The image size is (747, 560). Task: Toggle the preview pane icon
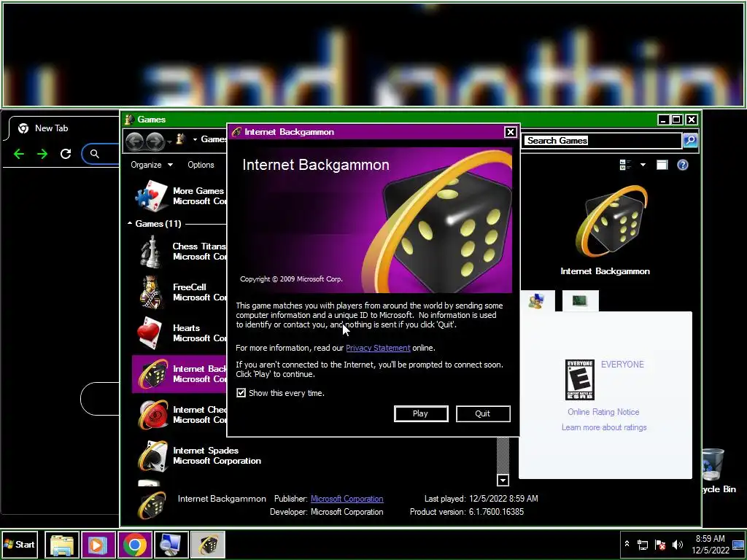(x=662, y=165)
